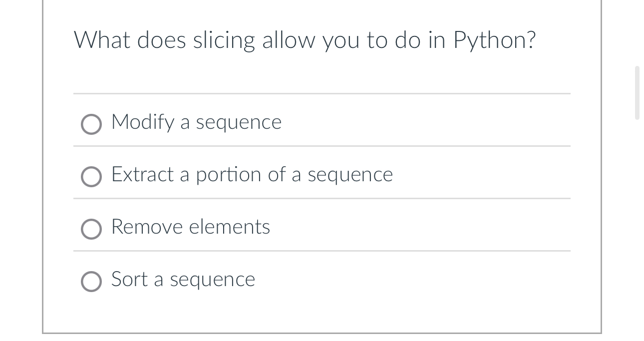
Task: Click the 'Extract a portion of a sequence' label
Action: 252,175
